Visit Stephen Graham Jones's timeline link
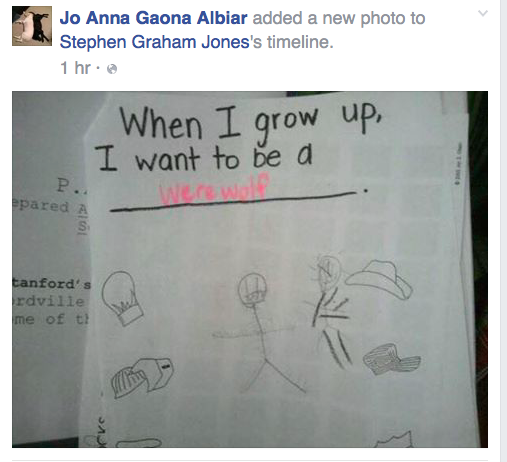The image size is (507, 462). pos(154,42)
